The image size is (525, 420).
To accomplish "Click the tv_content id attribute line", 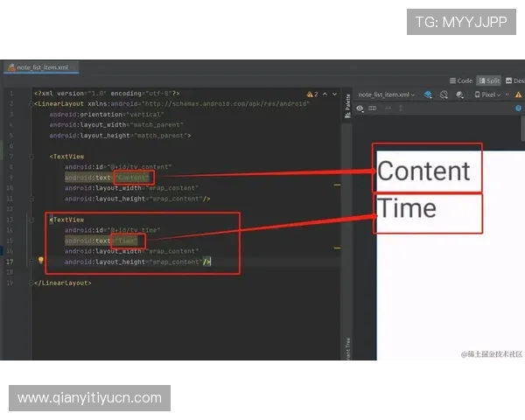I will click(118, 167).
